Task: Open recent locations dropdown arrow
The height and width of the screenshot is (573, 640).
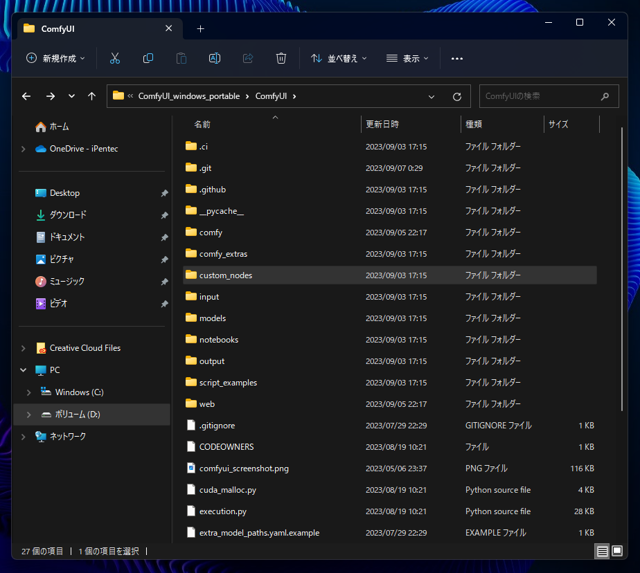Action: (x=71, y=96)
